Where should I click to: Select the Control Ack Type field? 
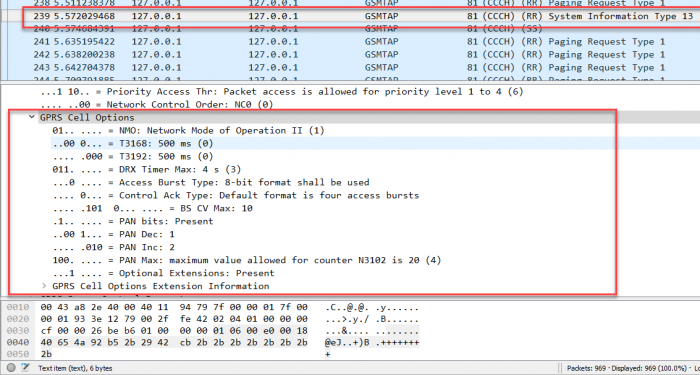(236, 196)
